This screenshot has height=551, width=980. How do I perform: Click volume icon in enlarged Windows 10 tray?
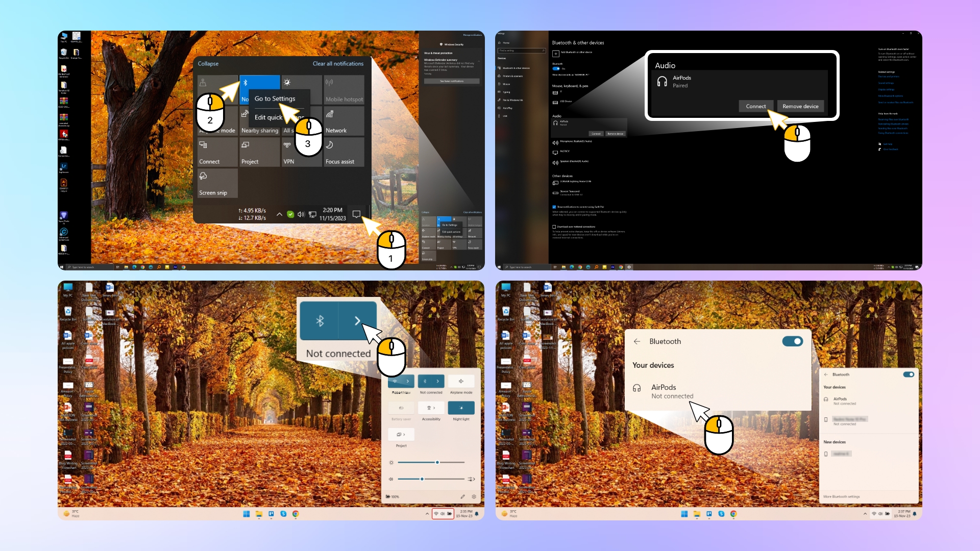(x=301, y=214)
